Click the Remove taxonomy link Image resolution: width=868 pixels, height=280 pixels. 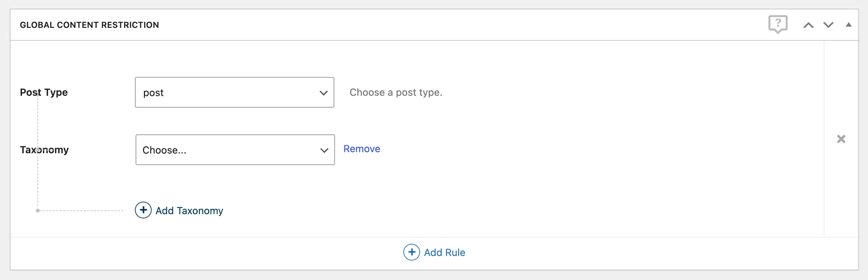click(x=361, y=149)
